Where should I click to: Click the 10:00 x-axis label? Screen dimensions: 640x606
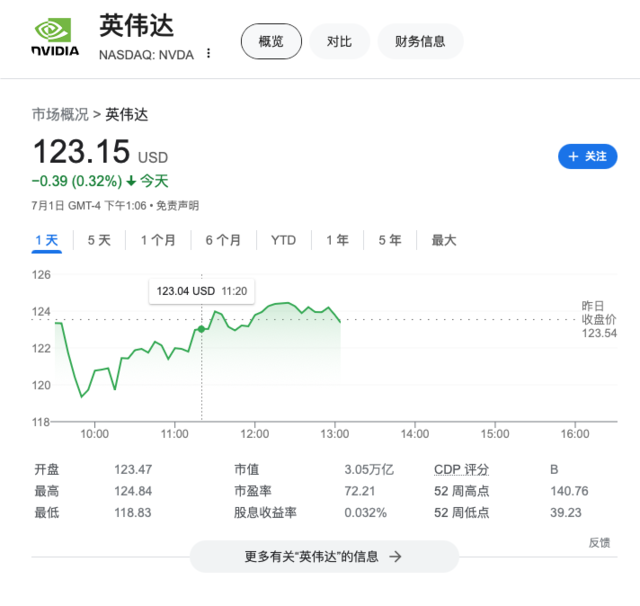click(x=95, y=434)
